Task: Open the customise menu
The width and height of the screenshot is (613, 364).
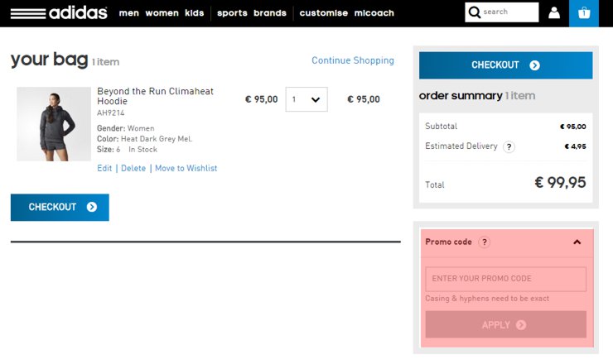Action: point(323,13)
